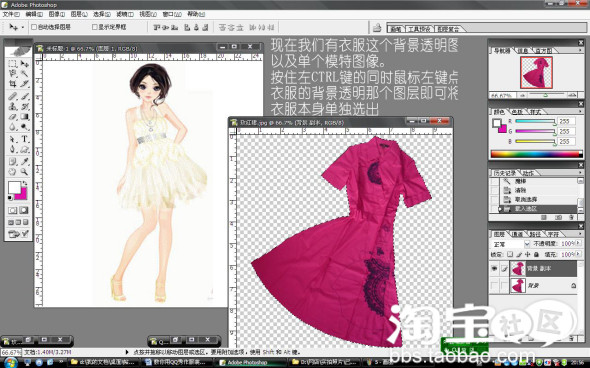Switch to the Actions tab beside History
Screen dimensions: 590x368
(528, 173)
